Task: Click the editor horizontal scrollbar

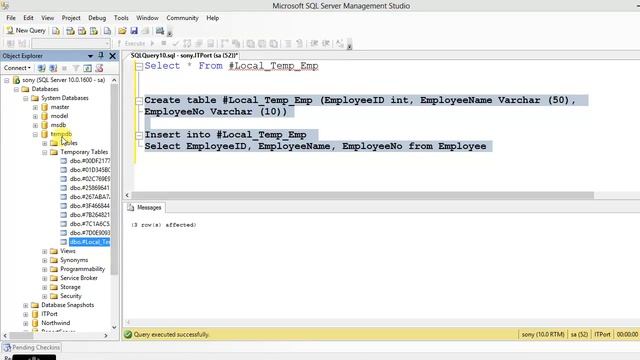Action: [x=362, y=196]
